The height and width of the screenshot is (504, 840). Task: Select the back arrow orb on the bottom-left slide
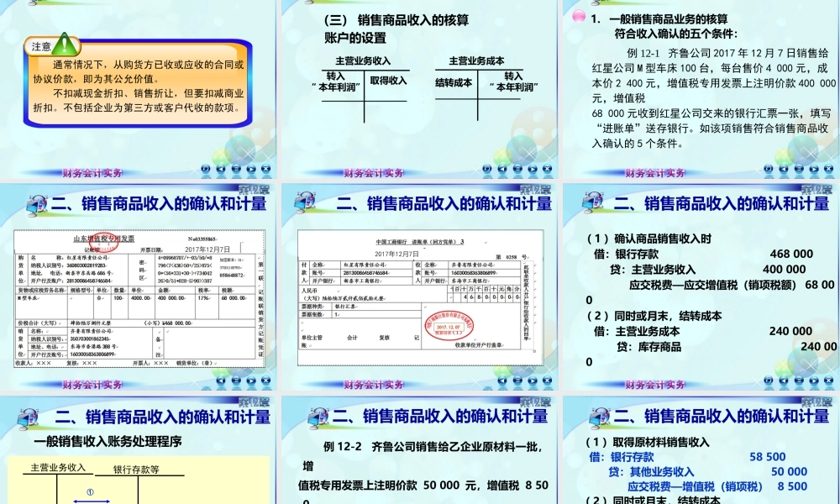(220, 502)
